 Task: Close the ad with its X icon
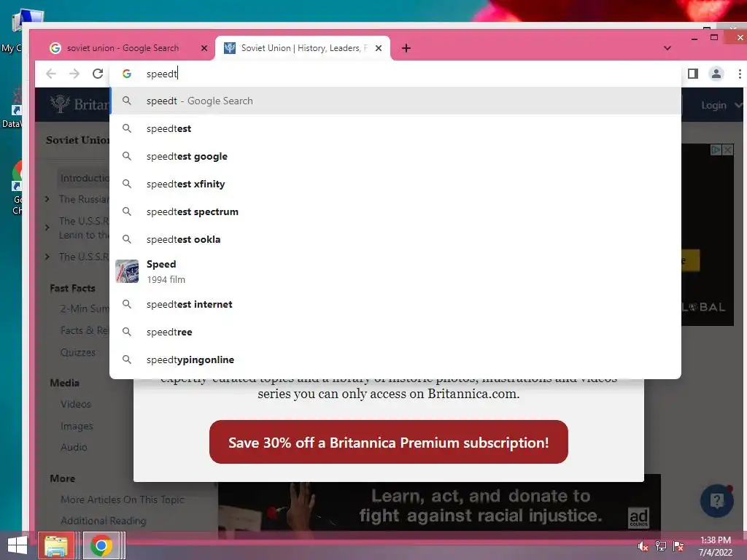point(727,150)
